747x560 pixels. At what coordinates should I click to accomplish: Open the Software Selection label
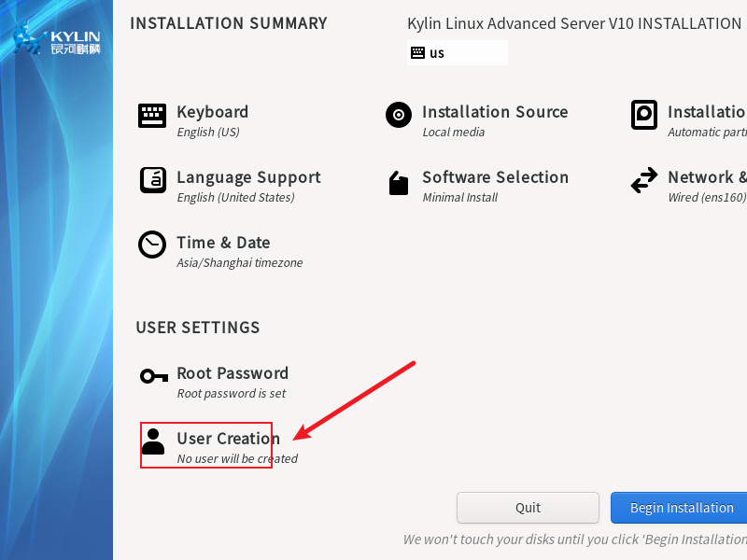tap(495, 177)
